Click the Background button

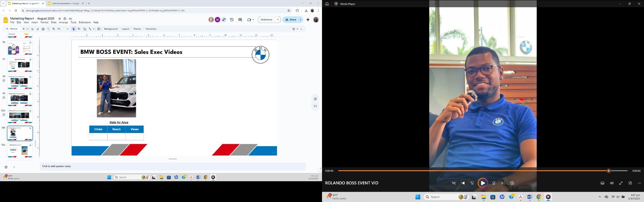[x=111, y=29]
